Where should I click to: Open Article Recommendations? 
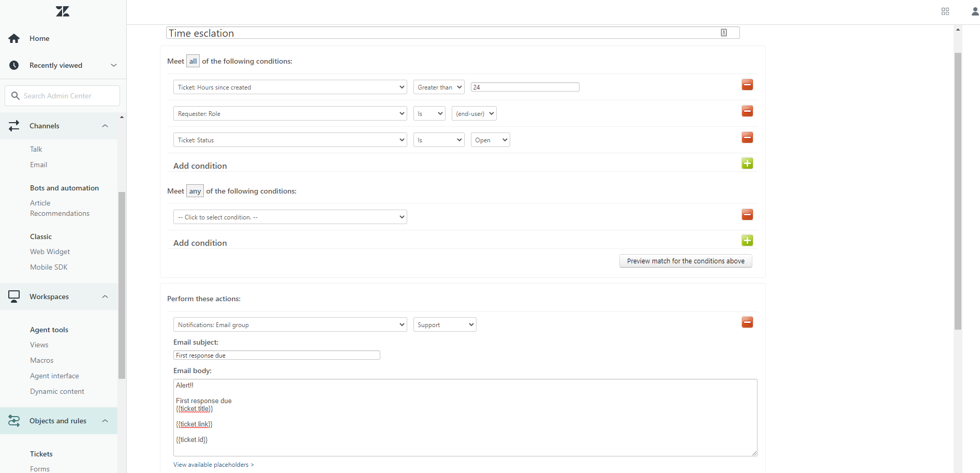click(x=60, y=208)
